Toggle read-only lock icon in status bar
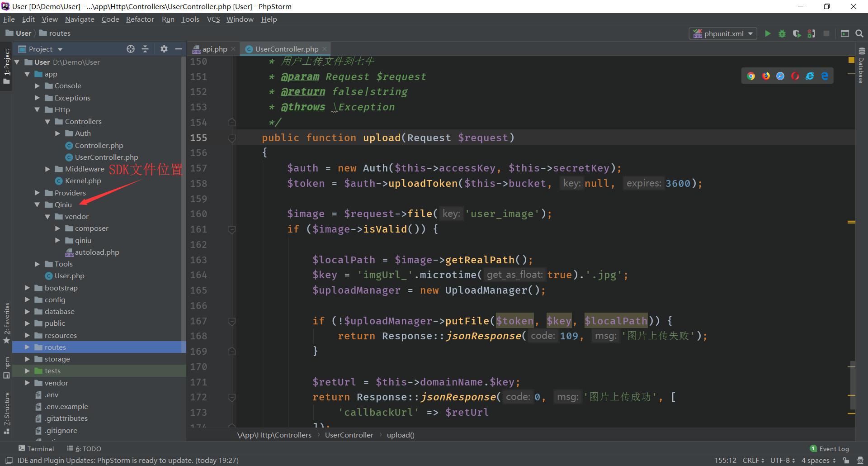This screenshot has width=868, height=466. point(846,461)
